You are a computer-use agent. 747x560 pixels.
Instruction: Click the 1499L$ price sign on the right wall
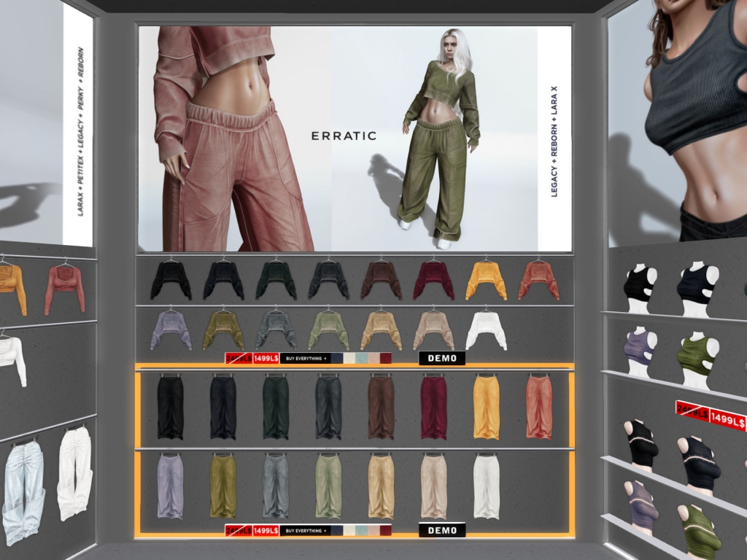coord(727,419)
